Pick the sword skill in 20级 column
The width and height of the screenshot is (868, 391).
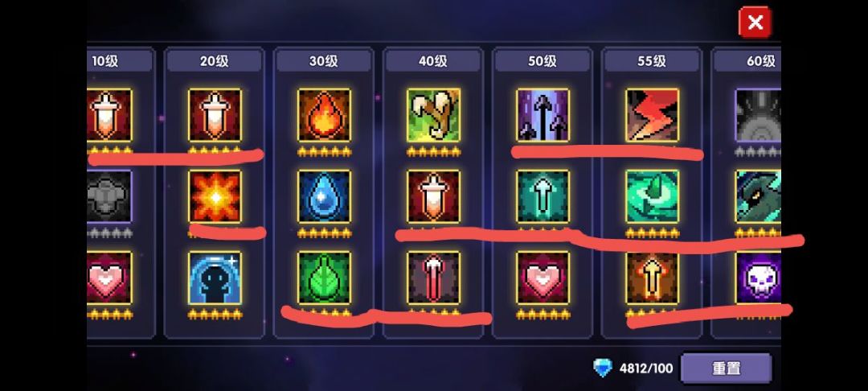(x=215, y=115)
